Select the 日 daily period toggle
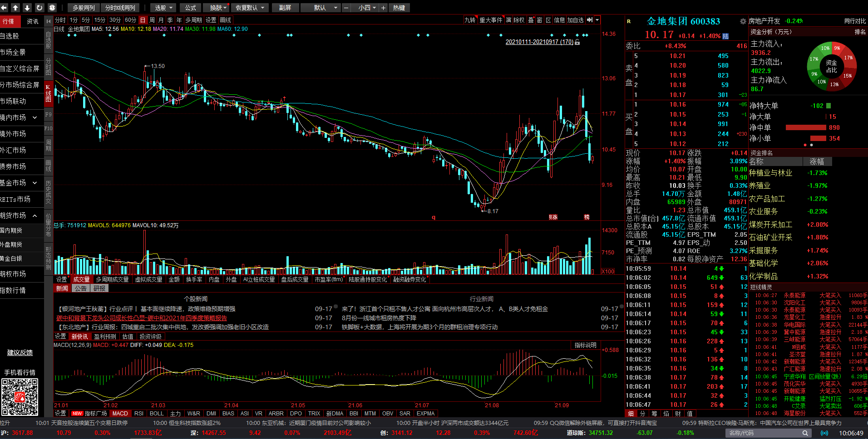 [143, 20]
